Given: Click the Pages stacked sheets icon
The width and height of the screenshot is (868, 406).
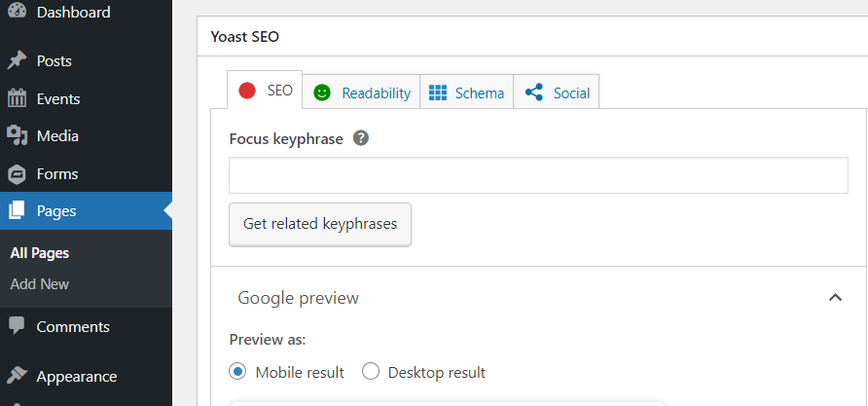Looking at the screenshot, I should click(x=18, y=210).
